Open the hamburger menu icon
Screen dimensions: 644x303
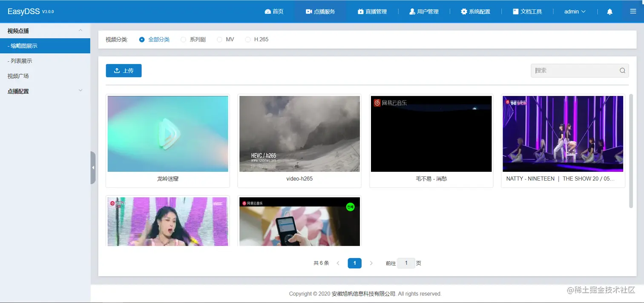point(633,12)
